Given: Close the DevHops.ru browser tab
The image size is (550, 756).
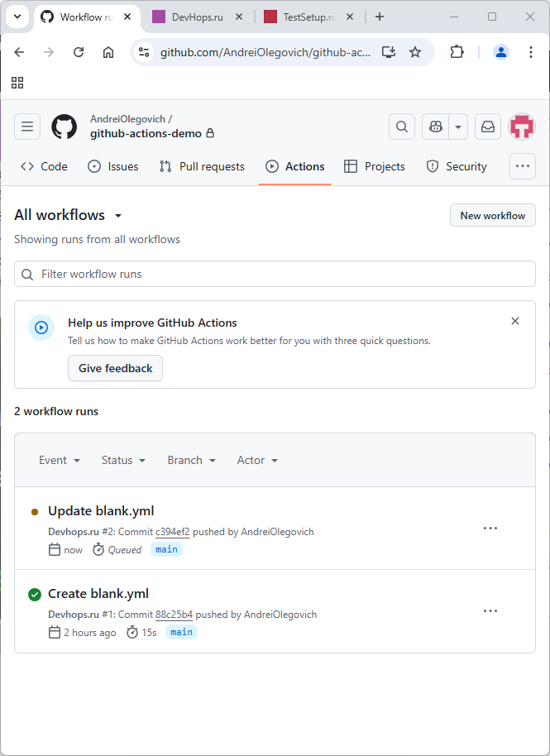Looking at the screenshot, I should coord(238,17).
